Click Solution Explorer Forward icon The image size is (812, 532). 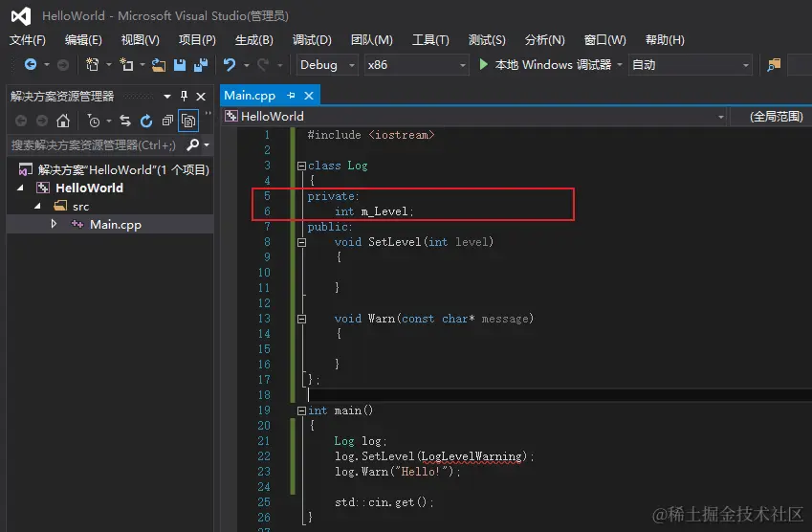pos(42,121)
